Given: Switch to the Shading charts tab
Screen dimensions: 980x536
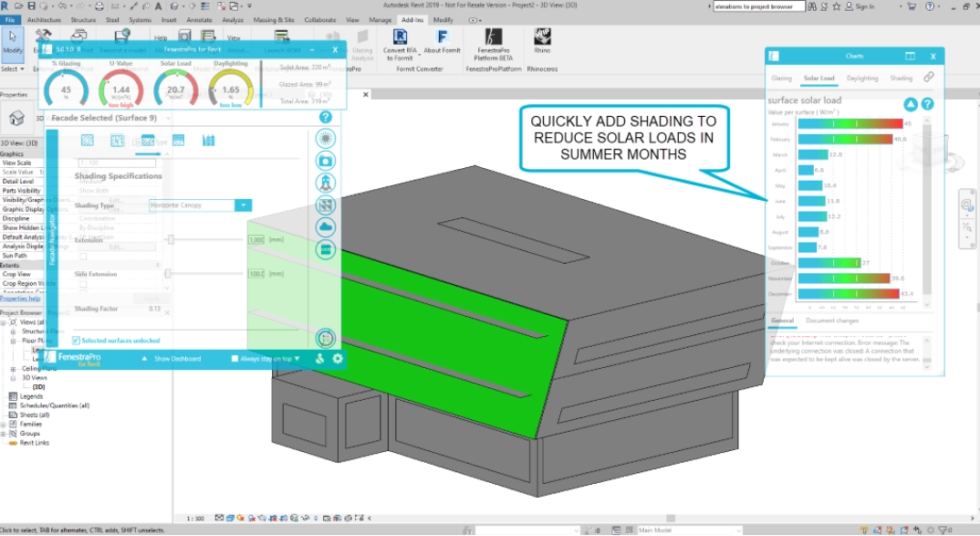Looking at the screenshot, I should (x=901, y=79).
